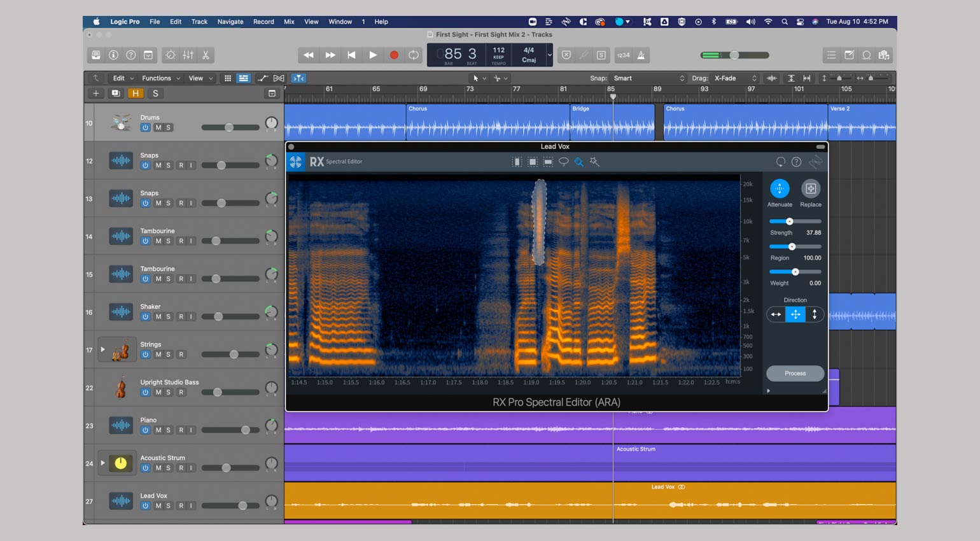This screenshot has height=541, width=980.
Task: Adjust the Strength slider
Action: click(x=790, y=221)
